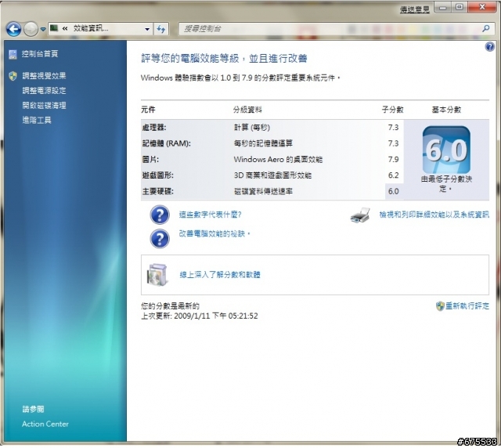Image resolution: width=501 pixels, height=448 pixels.
Task: Click the greyed forward navigation arrow
Action: point(31,29)
